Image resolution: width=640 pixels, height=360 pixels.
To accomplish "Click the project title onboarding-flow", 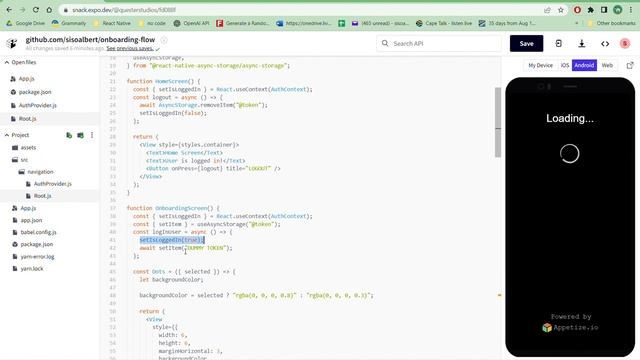I will (90, 40).
